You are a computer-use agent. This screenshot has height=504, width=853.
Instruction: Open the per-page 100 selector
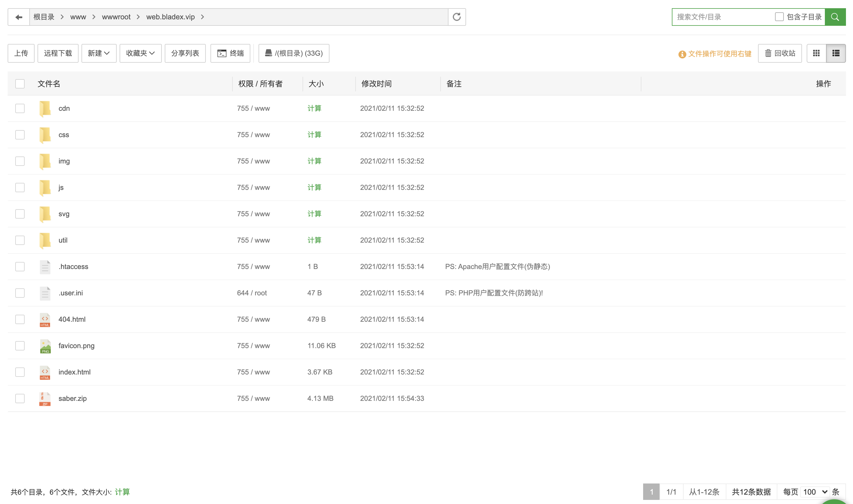pos(815,492)
